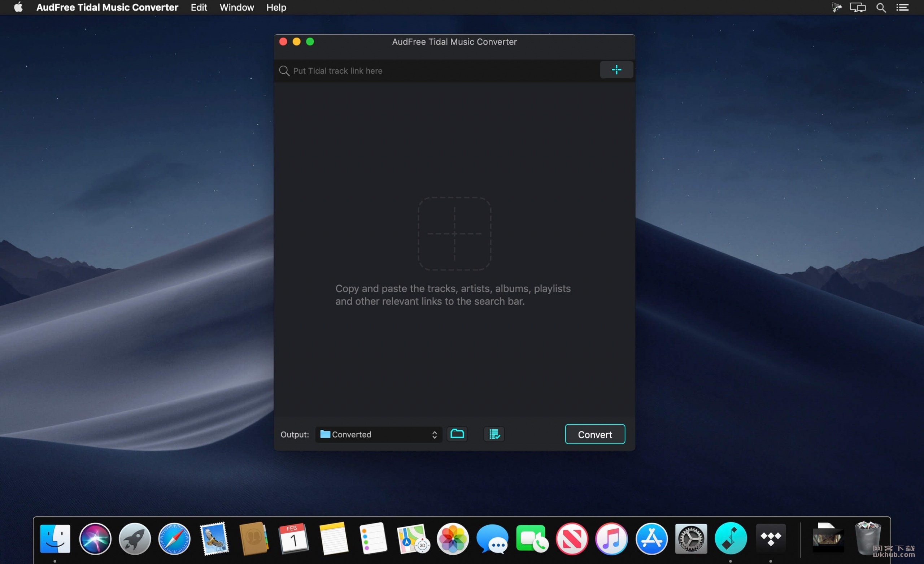Open System Preferences from the Dock

coord(691,539)
